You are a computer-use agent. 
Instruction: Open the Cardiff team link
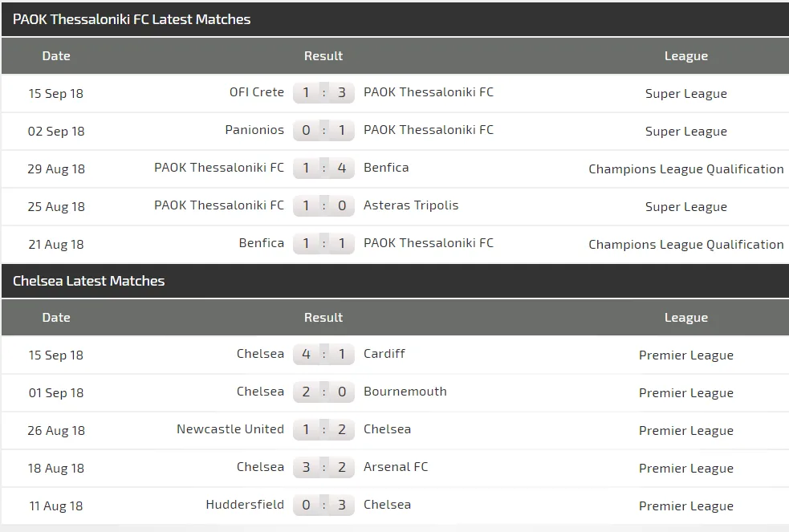384,354
